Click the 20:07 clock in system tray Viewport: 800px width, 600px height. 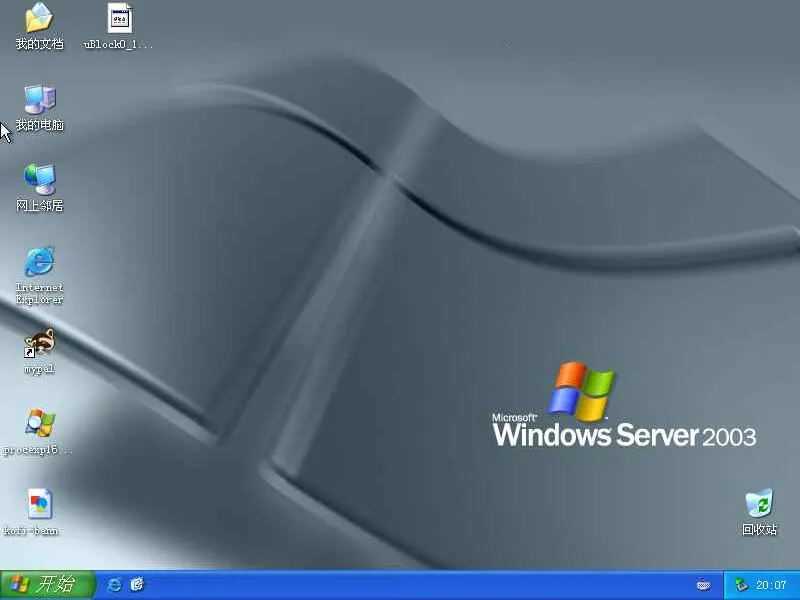tap(771, 585)
